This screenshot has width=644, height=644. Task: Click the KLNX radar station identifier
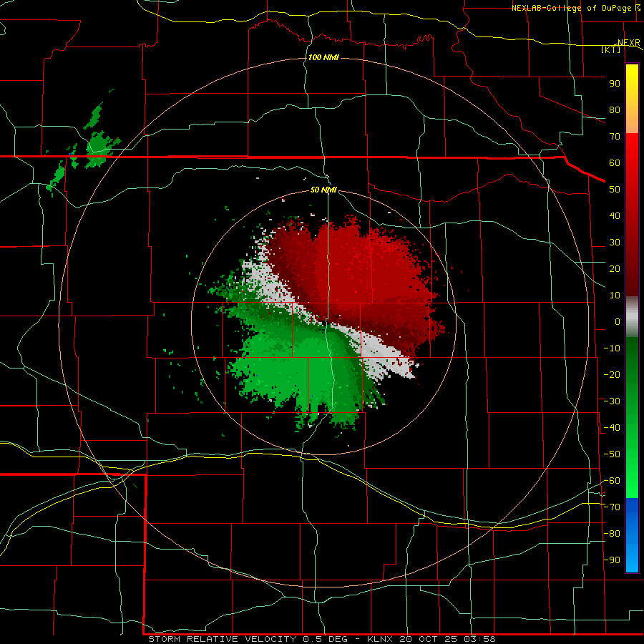tap(380, 639)
